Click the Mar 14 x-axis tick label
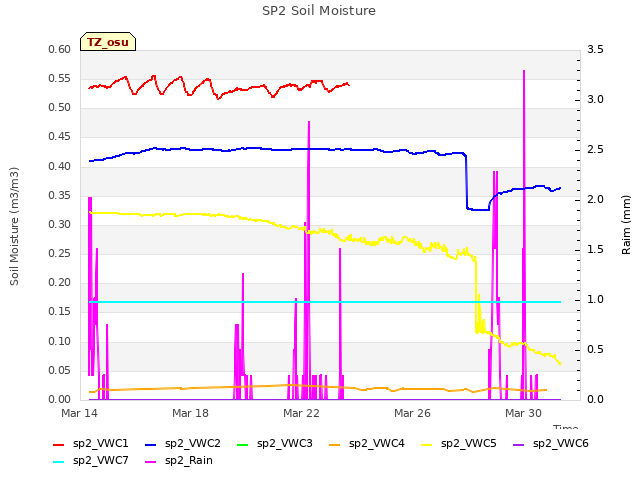 pyautogui.click(x=80, y=413)
